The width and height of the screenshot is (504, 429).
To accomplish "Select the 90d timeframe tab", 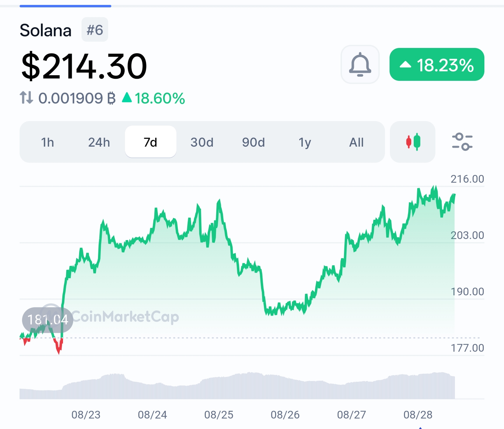I will pos(253,142).
